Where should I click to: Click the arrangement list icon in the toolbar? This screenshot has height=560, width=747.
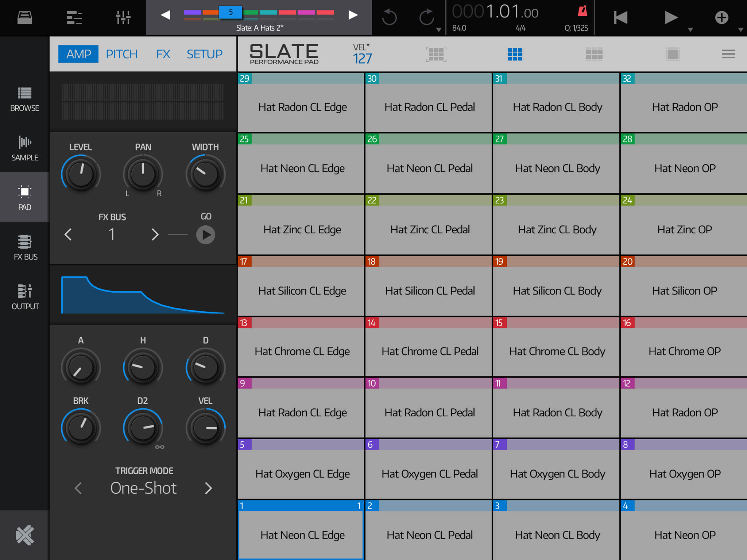75,17
